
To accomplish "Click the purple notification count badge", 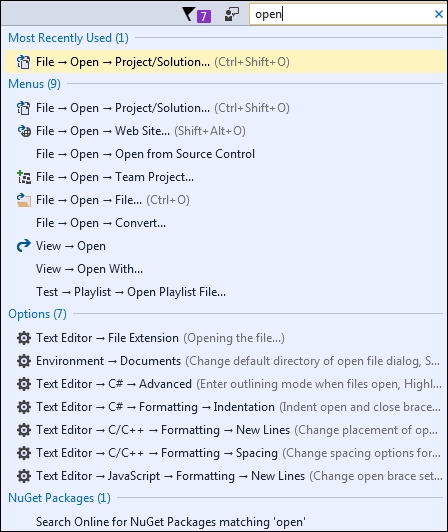I will coord(204,16).
